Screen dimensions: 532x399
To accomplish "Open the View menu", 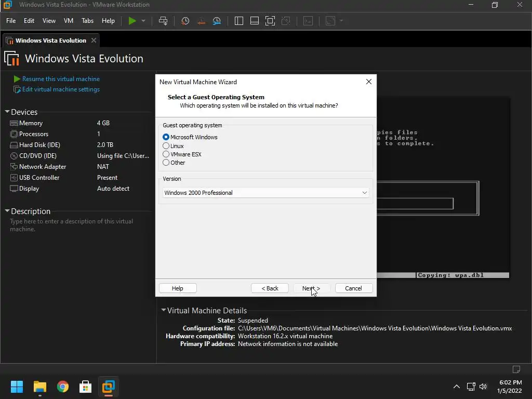I will pyautogui.click(x=49, y=21).
